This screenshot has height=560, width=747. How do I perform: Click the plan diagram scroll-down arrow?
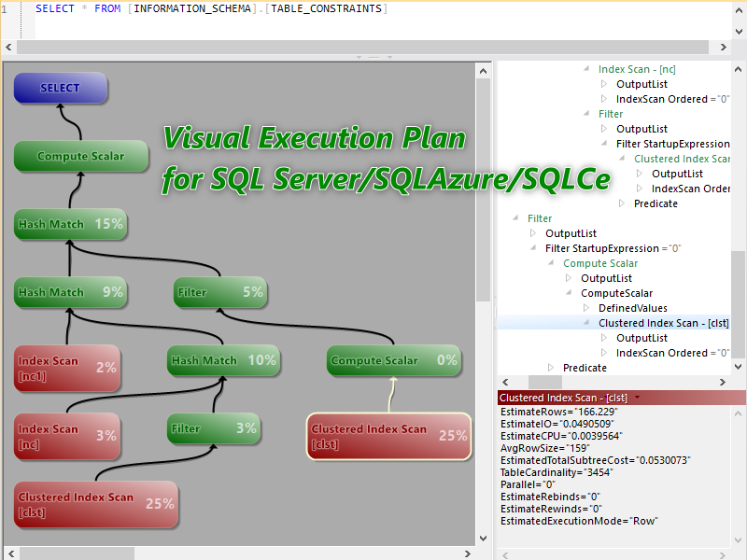pyautogui.click(x=483, y=539)
